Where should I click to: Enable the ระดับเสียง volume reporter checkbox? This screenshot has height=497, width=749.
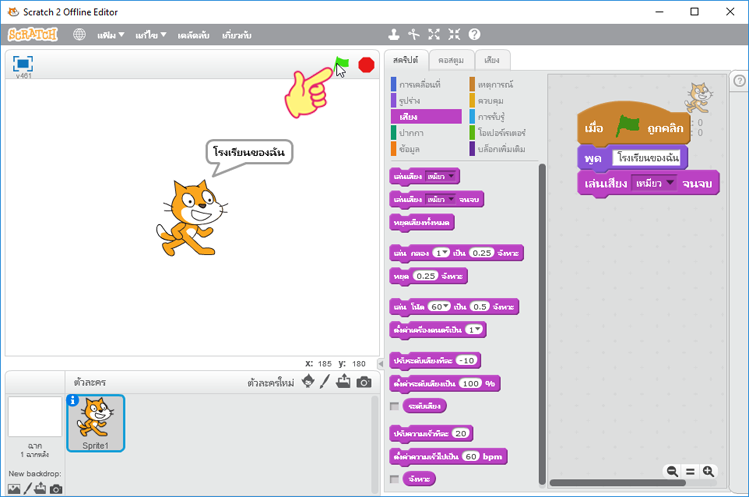click(394, 406)
